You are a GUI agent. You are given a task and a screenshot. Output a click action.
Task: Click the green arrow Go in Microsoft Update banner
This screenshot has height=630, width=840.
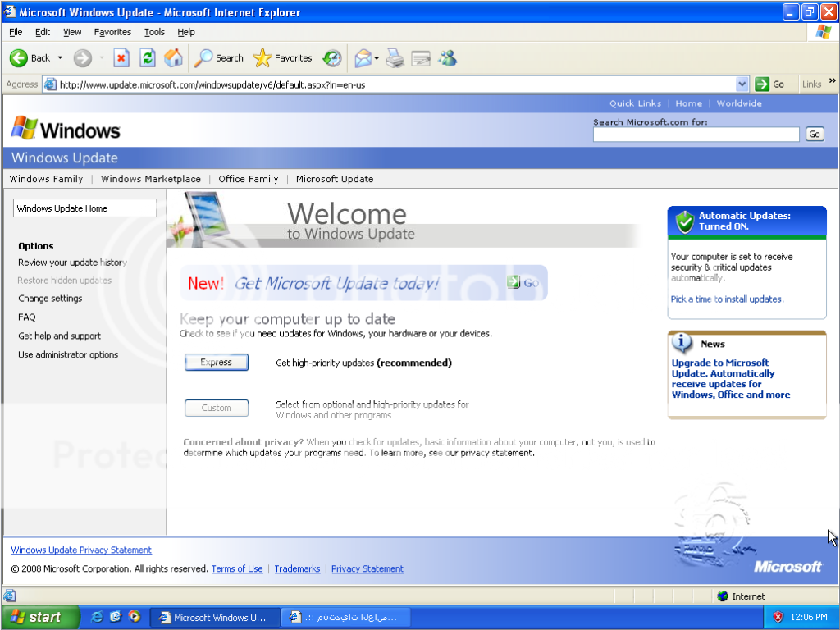[x=514, y=282]
